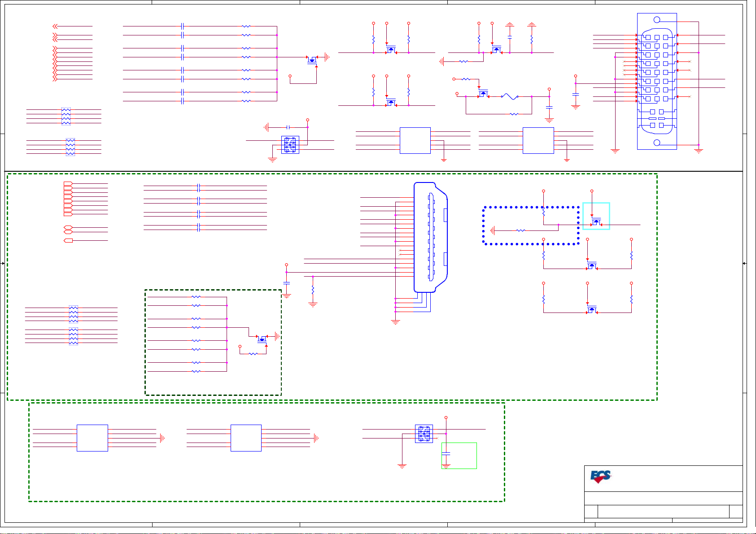756x534 pixels.
Task: Select the single input port symbol below the bidirectional ports
Action: [x=68, y=241]
